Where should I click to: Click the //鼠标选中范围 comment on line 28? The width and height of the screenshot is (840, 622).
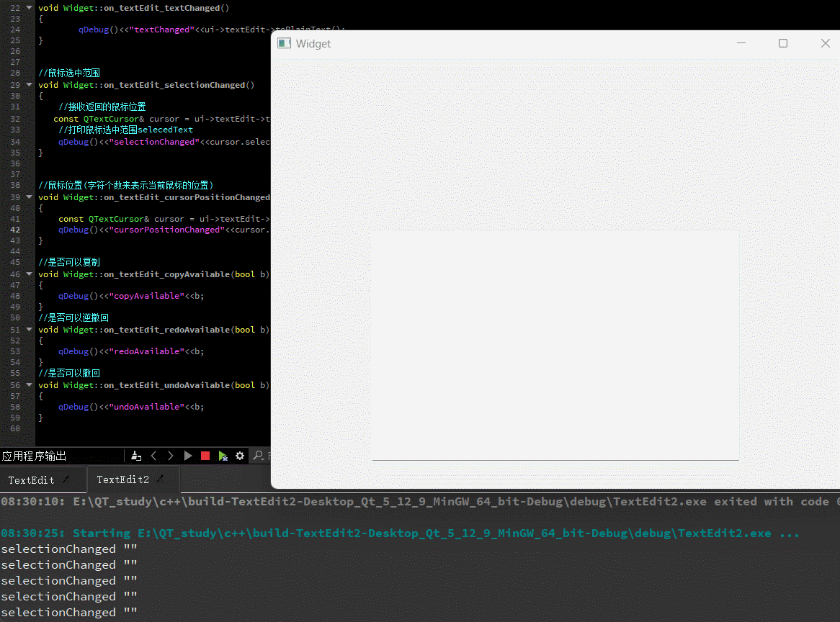[x=69, y=73]
